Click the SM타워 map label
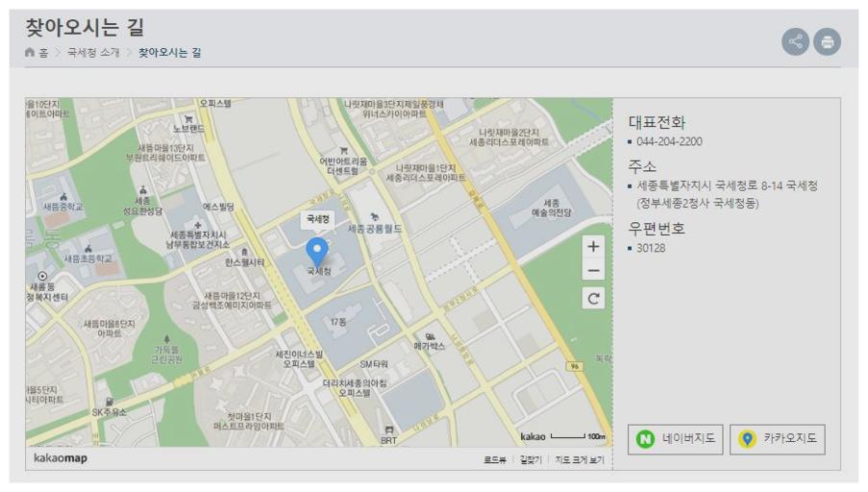868x492 pixels. click(374, 364)
